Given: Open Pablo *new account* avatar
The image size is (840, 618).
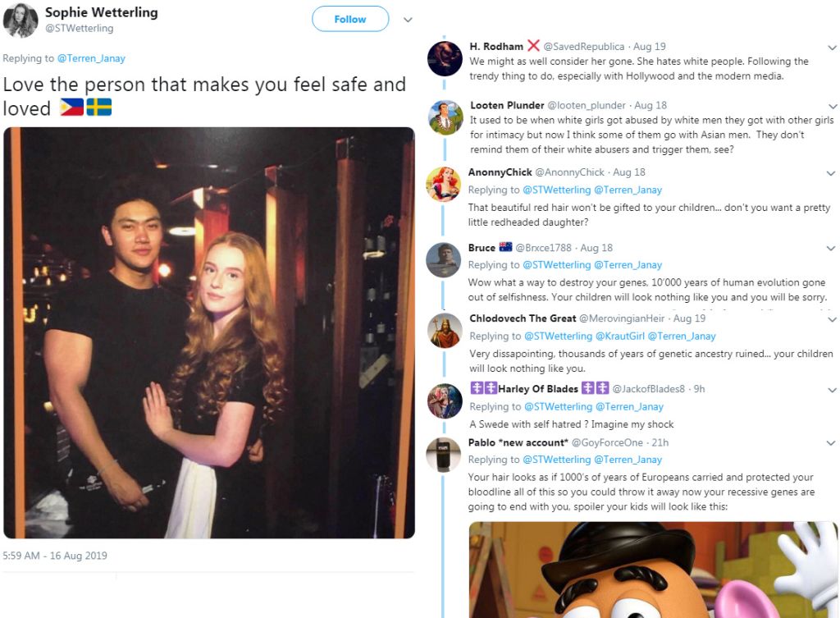Looking at the screenshot, I should [445, 455].
